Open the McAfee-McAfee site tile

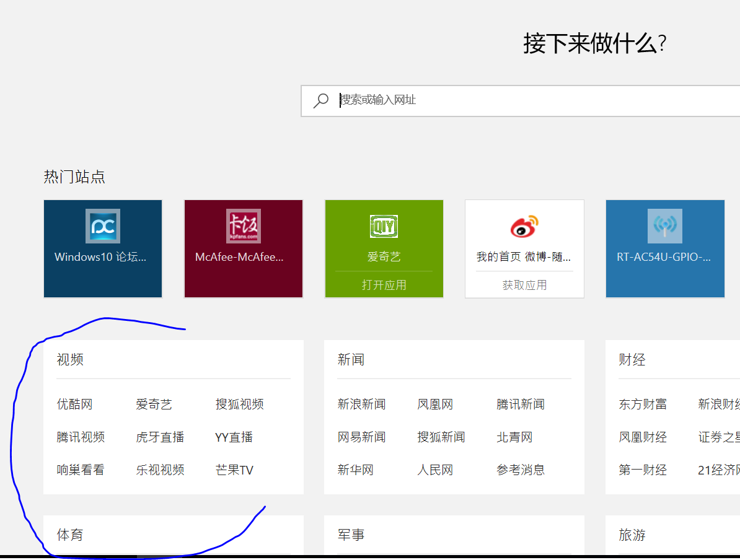(244, 248)
